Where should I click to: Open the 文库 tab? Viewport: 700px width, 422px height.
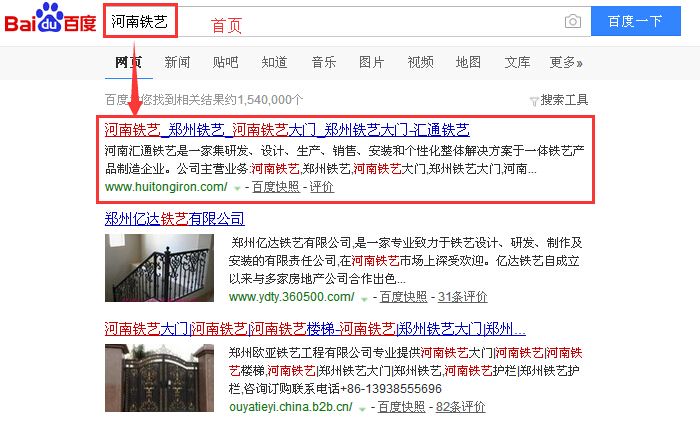click(x=517, y=62)
